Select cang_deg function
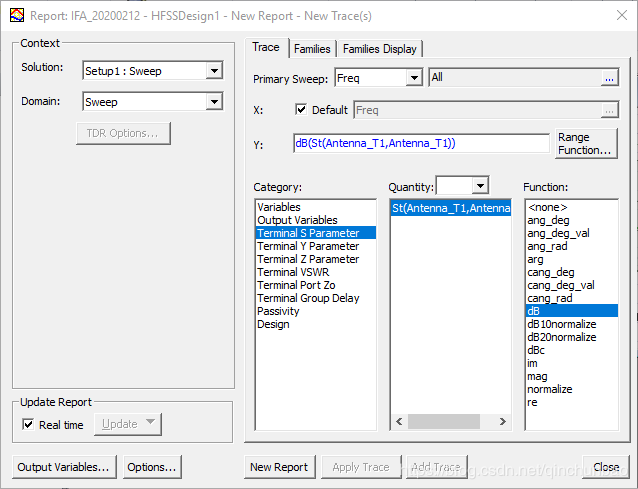The width and height of the screenshot is (638, 489). point(572,272)
